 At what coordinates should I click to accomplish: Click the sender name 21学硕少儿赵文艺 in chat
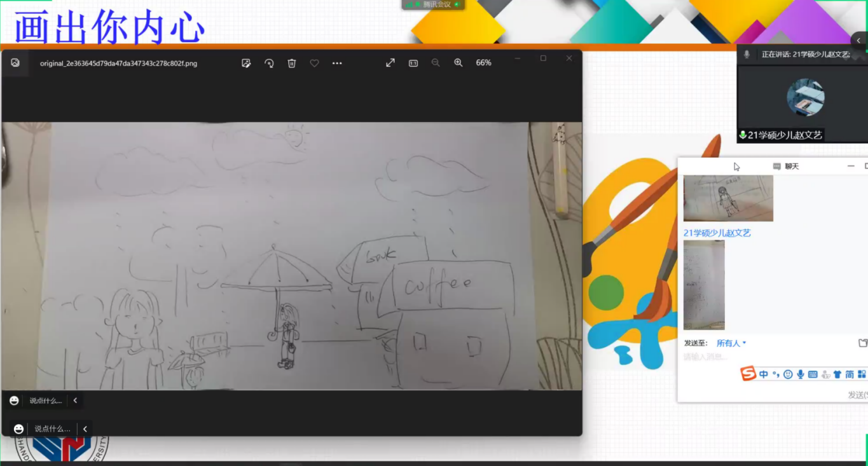click(717, 233)
